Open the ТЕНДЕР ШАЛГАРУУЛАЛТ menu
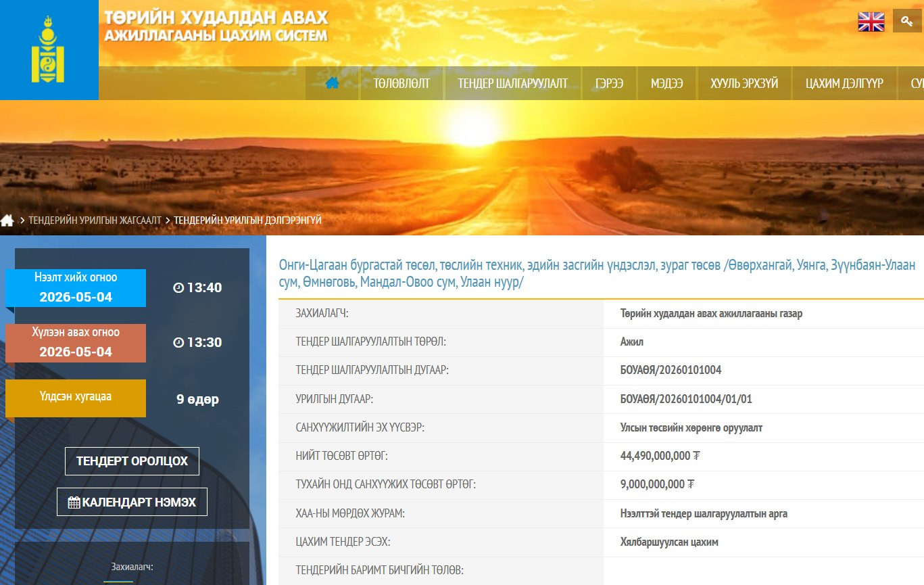The height and width of the screenshot is (585, 924). click(x=512, y=83)
